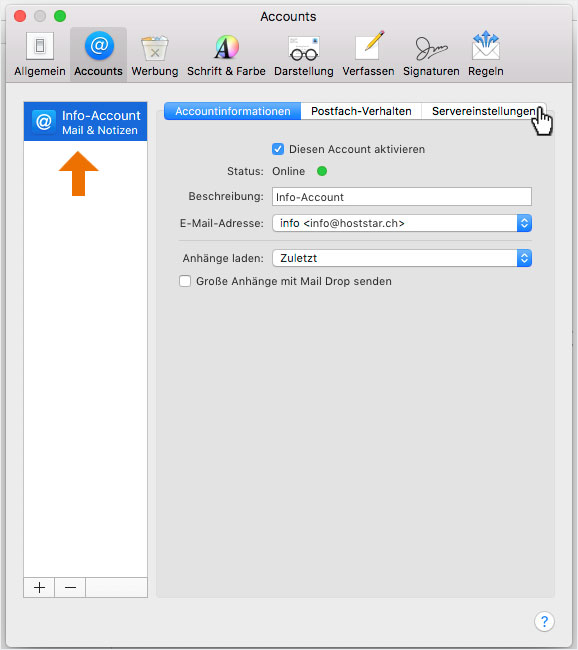Image resolution: width=578 pixels, height=650 pixels.
Task: Expand the Anhänge laden dropdown
Action: 402,258
